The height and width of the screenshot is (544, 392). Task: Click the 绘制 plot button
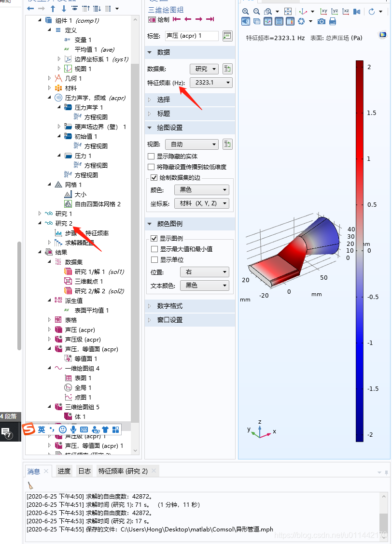tap(159, 19)
